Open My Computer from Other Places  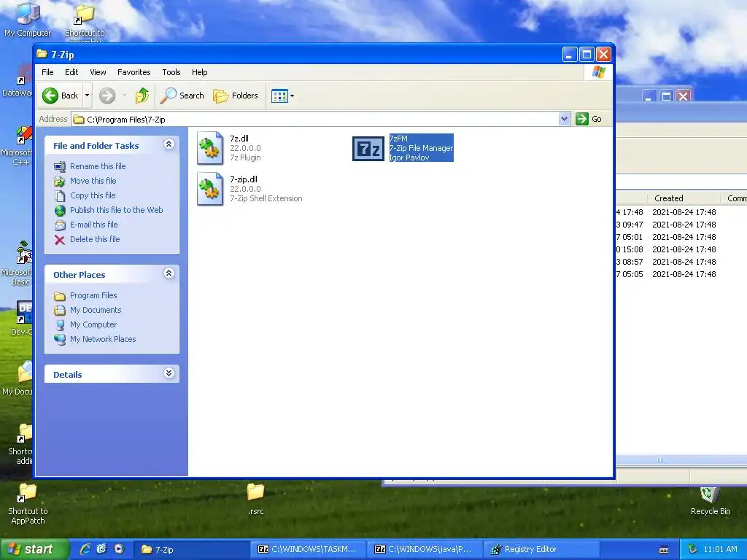click(x=93, y=324)
